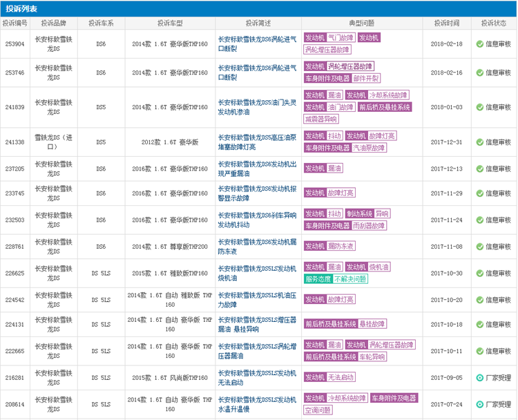The height and width of the screenshot is (420, 518).
Task: Click 前后桥及悬挂系统 车轮异响 tag
Action: (345, 357)
